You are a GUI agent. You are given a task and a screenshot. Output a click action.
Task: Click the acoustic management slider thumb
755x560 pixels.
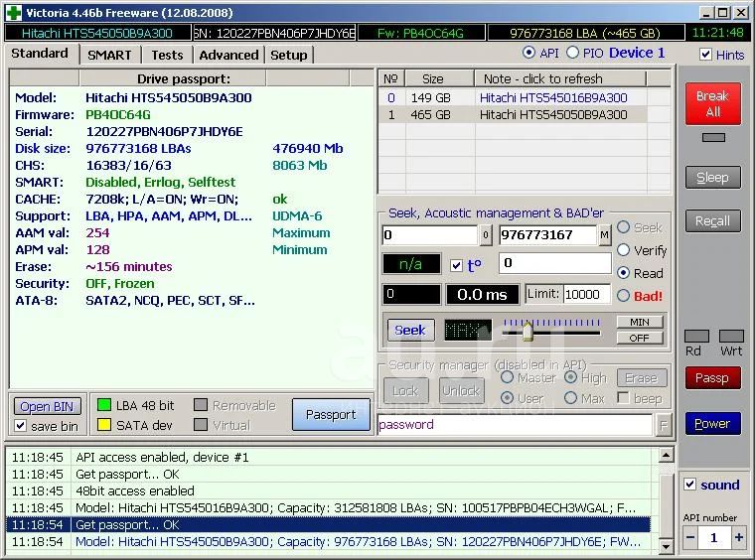click(x=528, y=331)
